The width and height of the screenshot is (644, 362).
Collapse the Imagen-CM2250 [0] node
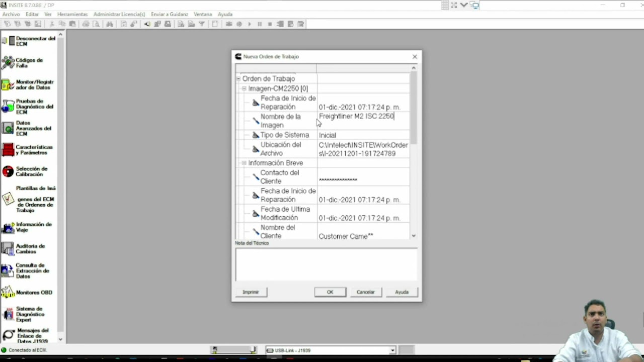coord(244,88)
